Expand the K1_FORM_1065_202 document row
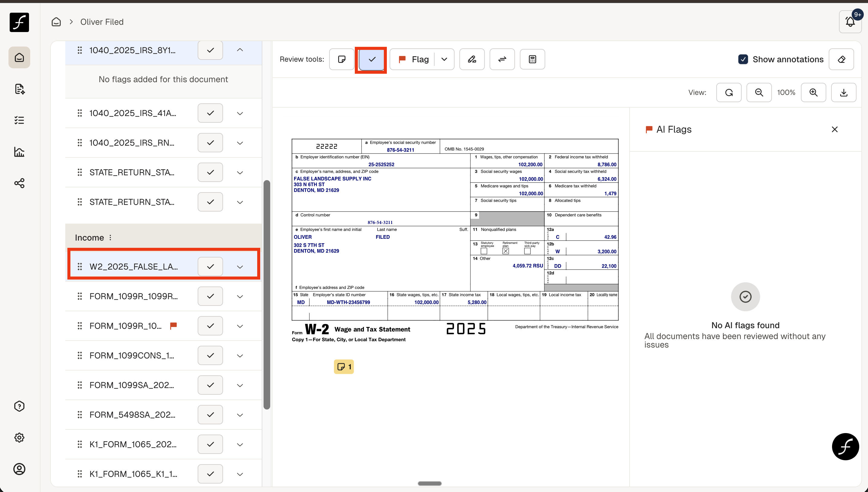 coord(240,445)
